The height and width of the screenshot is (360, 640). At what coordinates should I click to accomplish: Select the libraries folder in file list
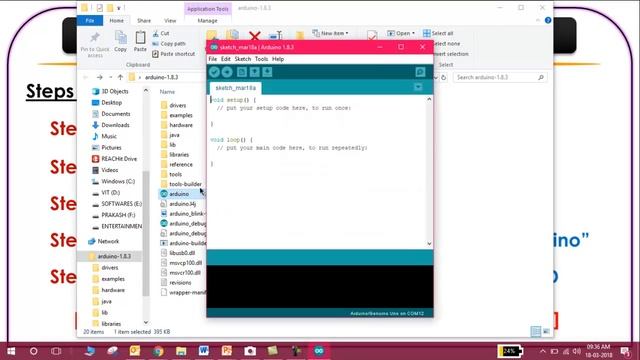click(175, 155)
